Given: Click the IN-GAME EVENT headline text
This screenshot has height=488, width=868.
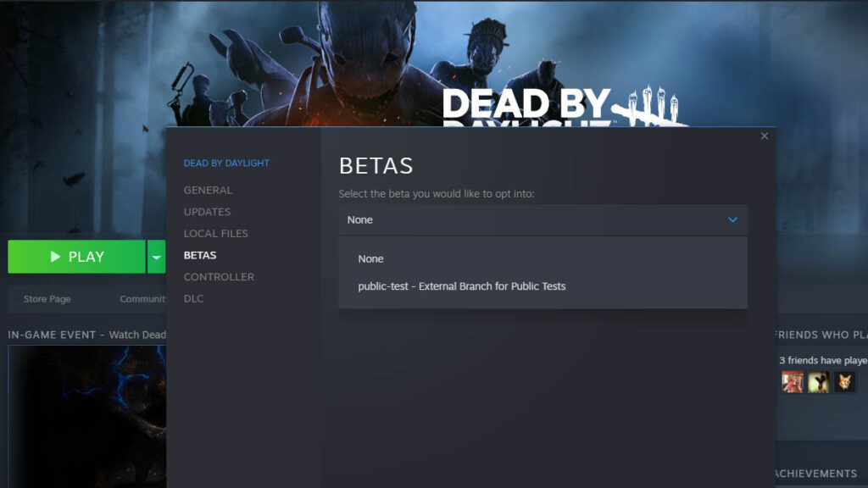Looking at the screenshot, I should pyautogui.click(x=87, y=335).
